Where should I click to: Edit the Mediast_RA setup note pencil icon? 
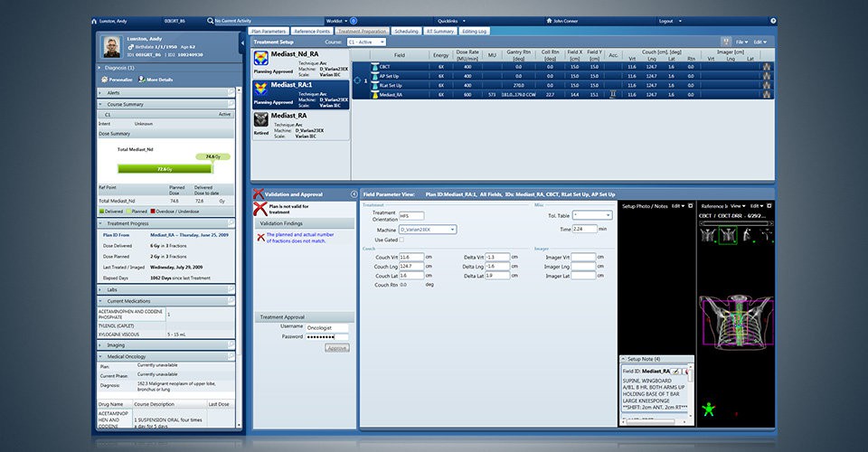(676, 372)
